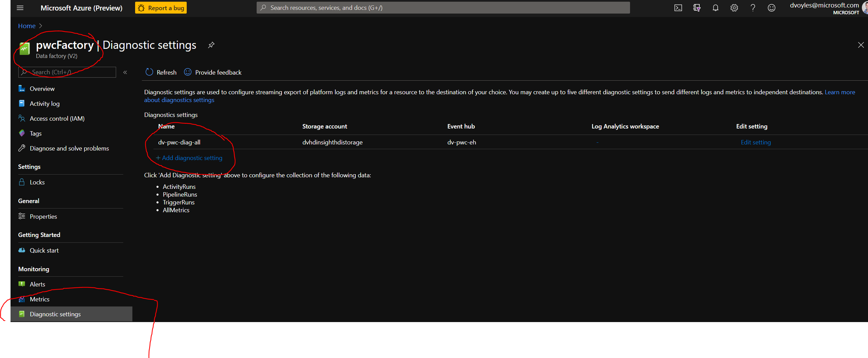Click dv-pwc-diag-all setting name
Image resolution: width=868 pixels, height=358 pixels.
pyautogui.click(x=179, y=142)
